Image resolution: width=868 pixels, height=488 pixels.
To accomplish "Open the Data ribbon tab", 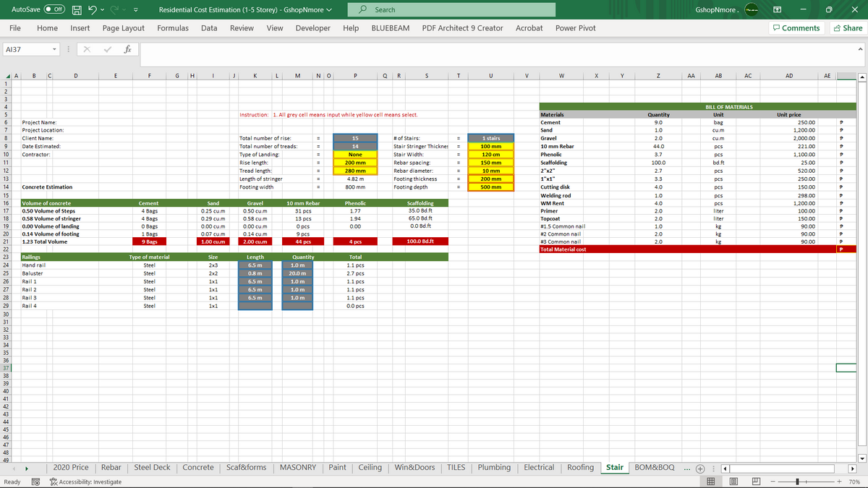I will point(209,28).
